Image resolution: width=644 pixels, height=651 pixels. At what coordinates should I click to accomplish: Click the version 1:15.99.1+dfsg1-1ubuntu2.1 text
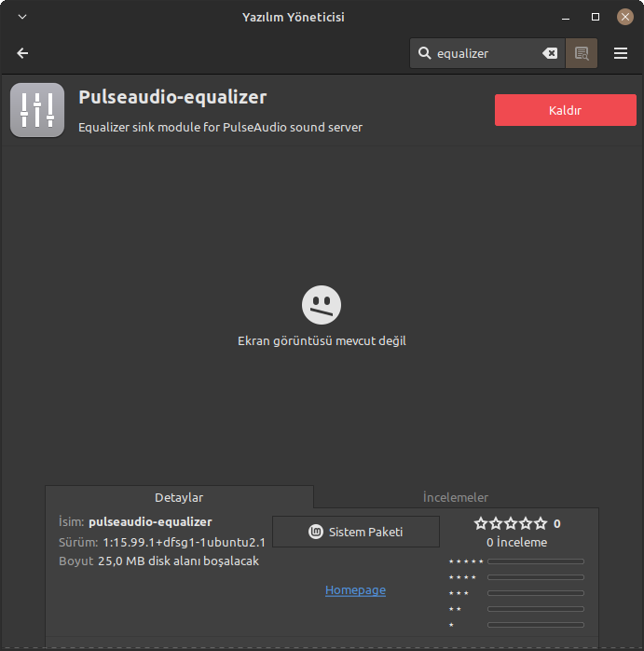(x=184, y=542)
